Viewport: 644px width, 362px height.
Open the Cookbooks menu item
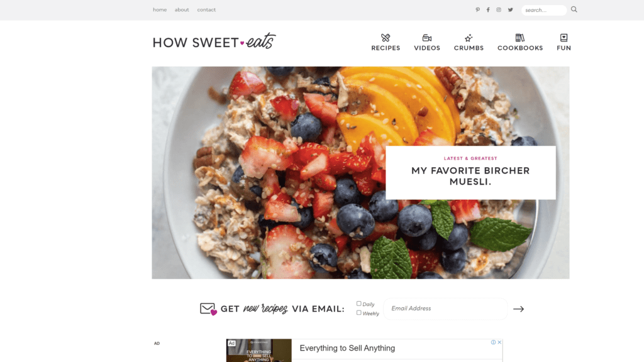tap(520, 43)
